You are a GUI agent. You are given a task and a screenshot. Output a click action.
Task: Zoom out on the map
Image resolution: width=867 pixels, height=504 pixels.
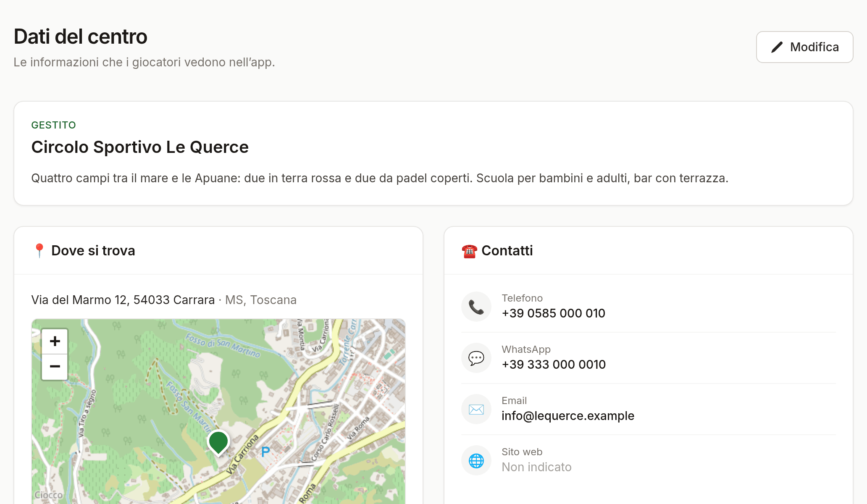coord(55,367)
